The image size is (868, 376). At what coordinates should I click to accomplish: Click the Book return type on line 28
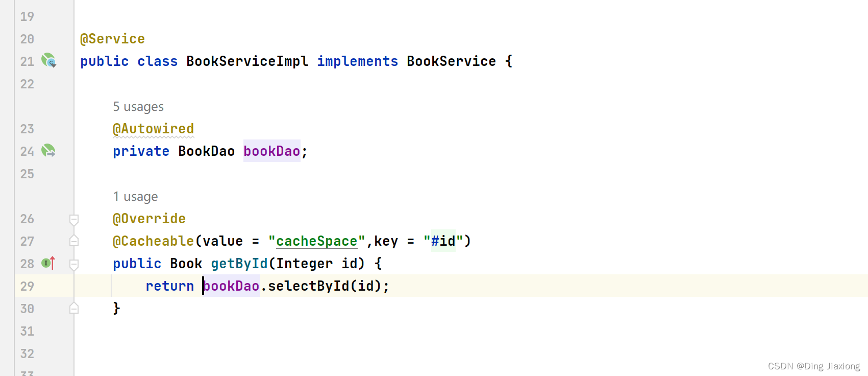pos(186,264)
